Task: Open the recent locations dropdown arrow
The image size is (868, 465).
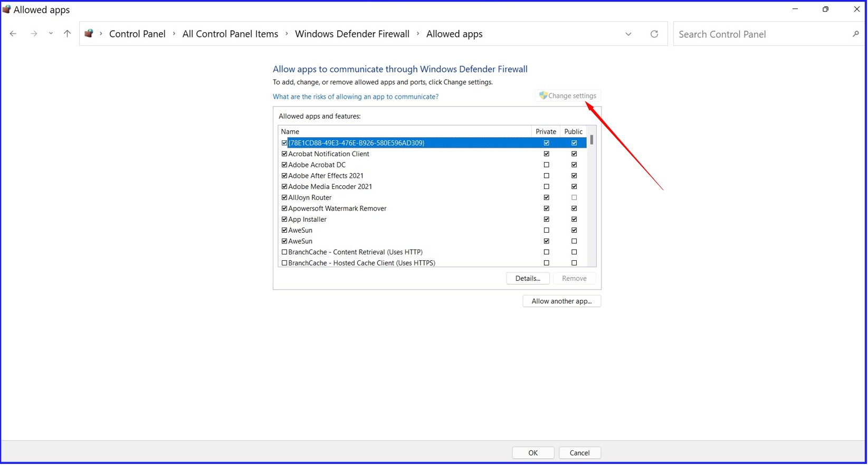Action: [x=51, y=34]
